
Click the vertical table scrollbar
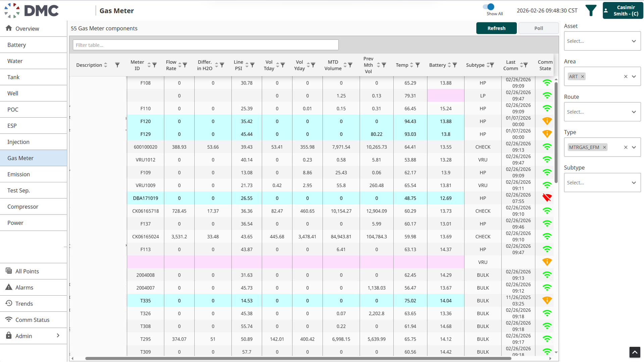[x=556, y=132]
